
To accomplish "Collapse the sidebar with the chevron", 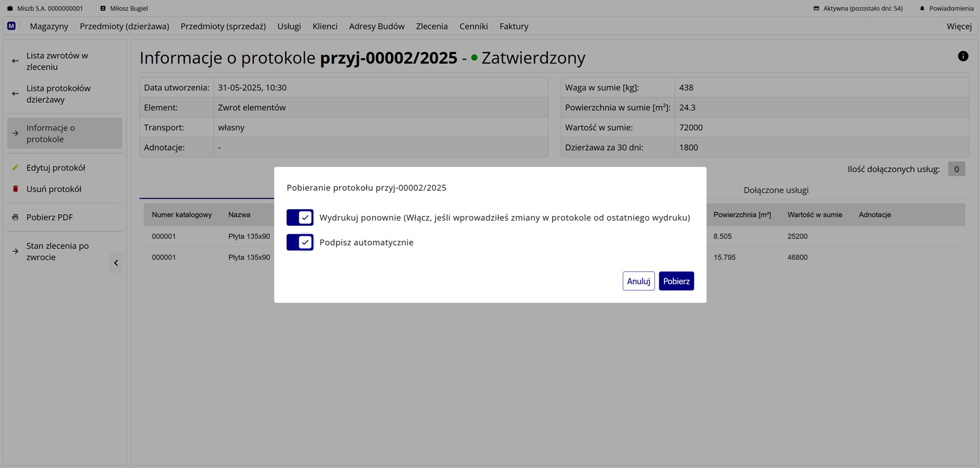I will (116, 263).
